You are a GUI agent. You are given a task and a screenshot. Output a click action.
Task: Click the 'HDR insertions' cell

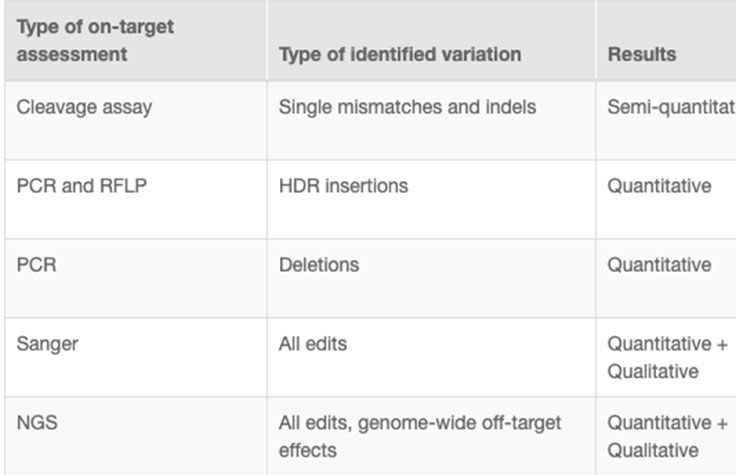click(x=343, y=185)
